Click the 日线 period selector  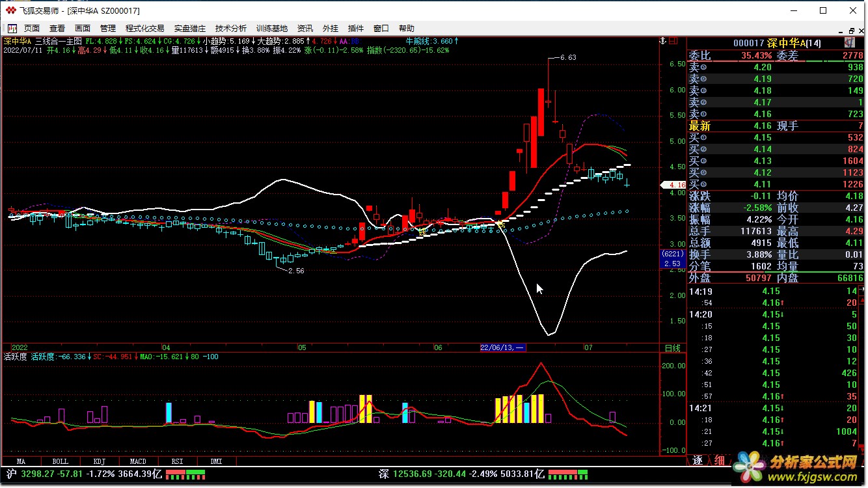point(672,348)
